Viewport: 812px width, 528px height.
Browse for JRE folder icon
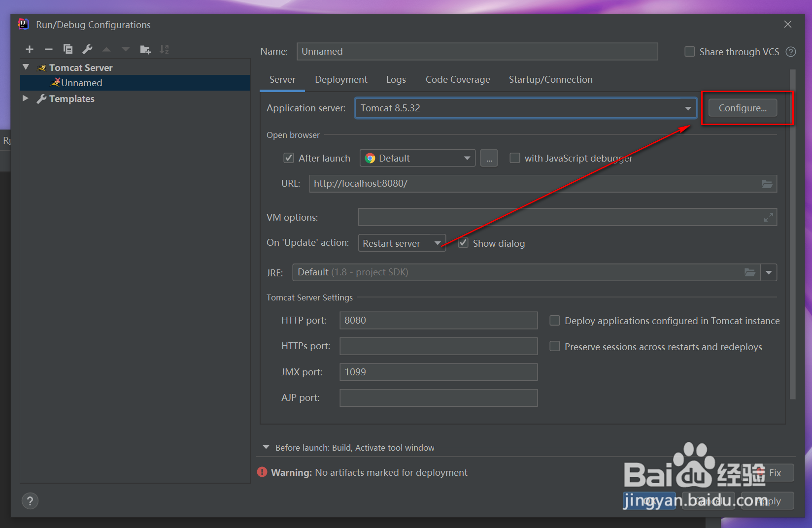coord(750,272)
